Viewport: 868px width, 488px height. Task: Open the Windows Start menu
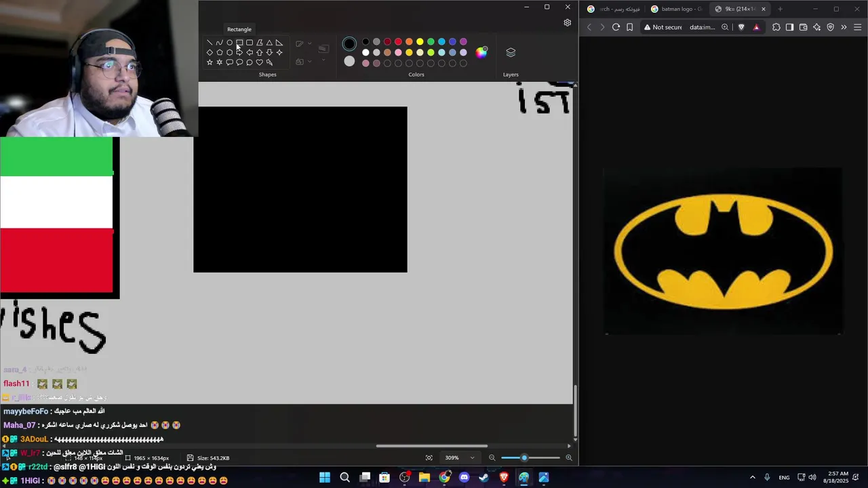(325, 477)
